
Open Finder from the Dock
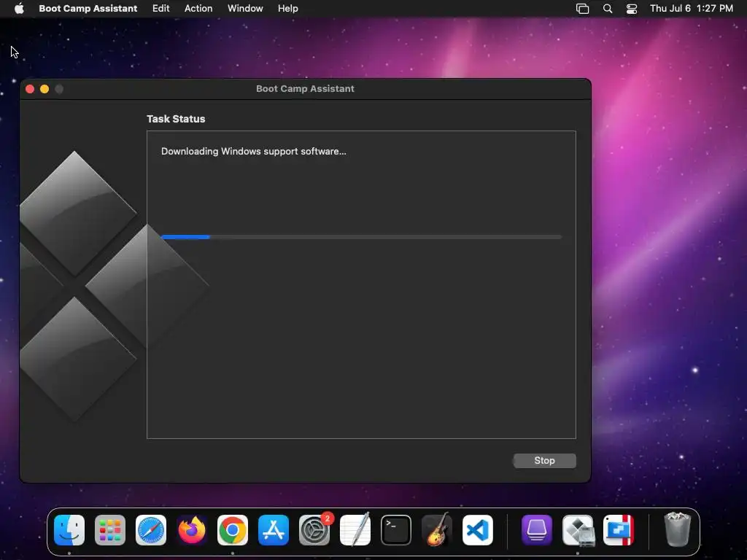tap(69, 530)
